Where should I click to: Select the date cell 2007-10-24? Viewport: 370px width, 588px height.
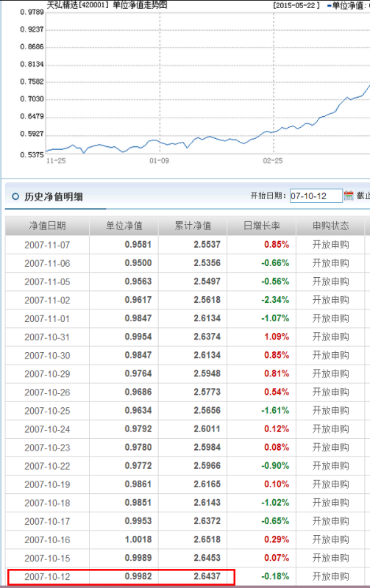tap(47, 429)
